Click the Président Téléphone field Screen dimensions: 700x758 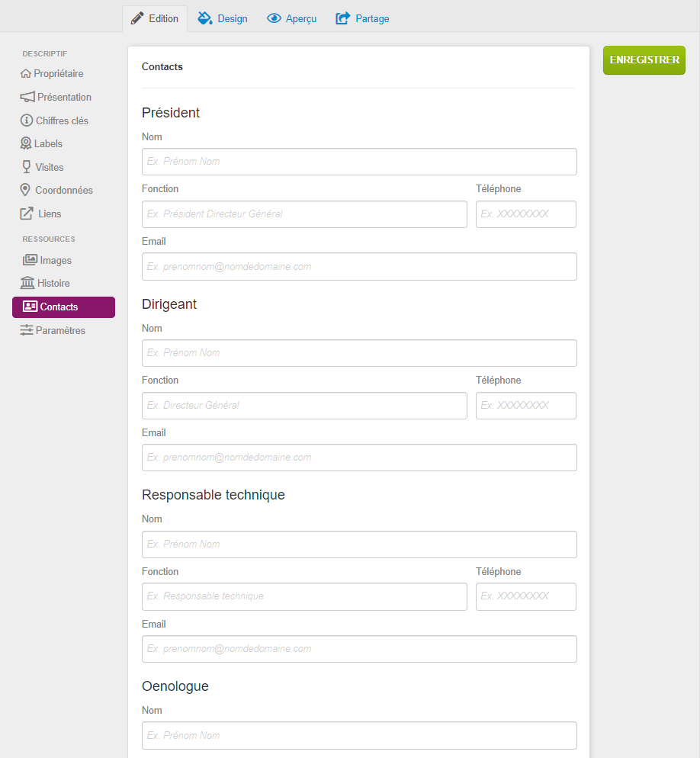[x=526, y=214]
